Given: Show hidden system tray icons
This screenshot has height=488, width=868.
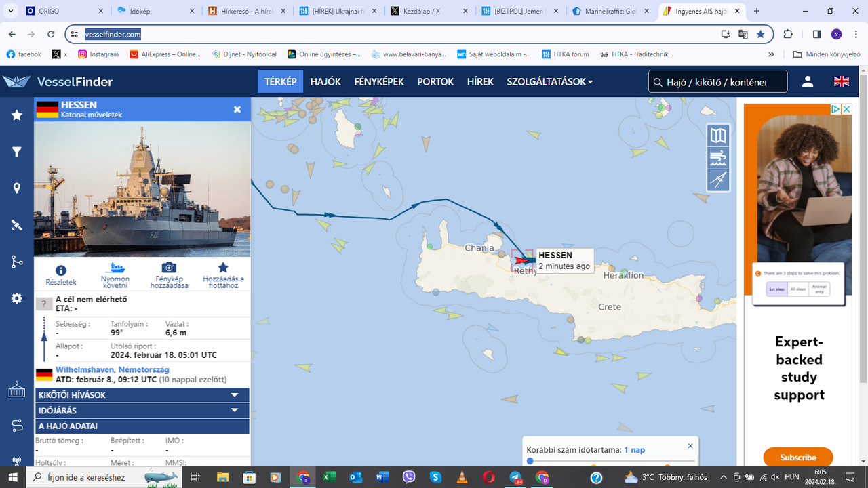Looking at the screenshot, I should tap(724, 477).
